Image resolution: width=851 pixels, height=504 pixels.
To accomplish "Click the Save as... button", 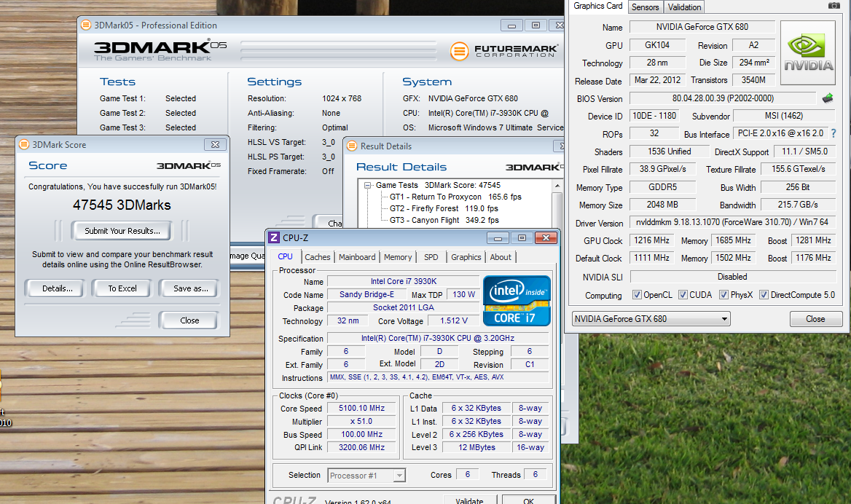I will coord(190,288).
